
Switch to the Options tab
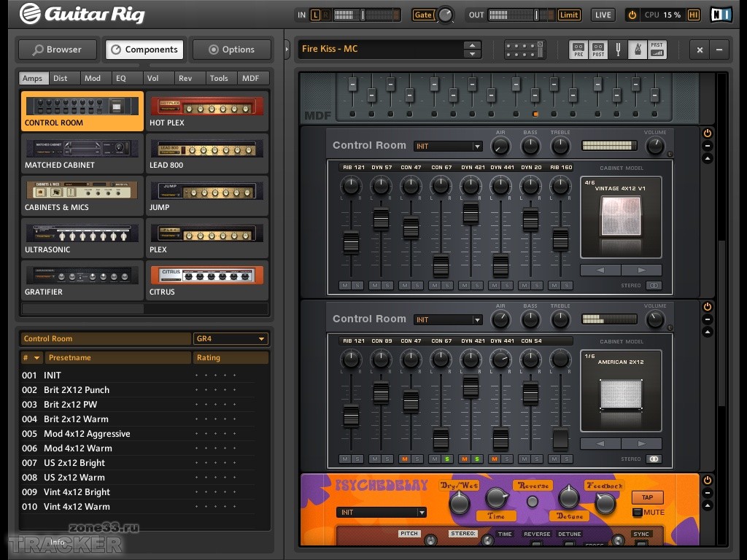click(x=231, y=50)
